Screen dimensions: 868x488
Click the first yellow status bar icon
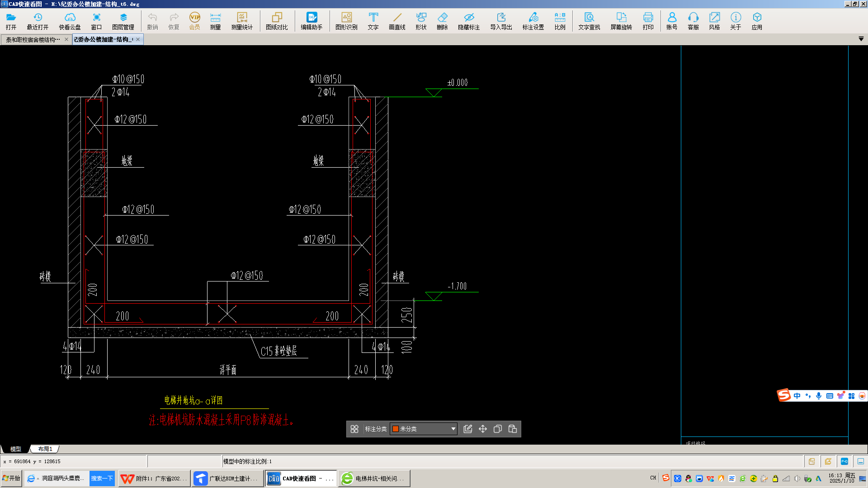point(812,461)
